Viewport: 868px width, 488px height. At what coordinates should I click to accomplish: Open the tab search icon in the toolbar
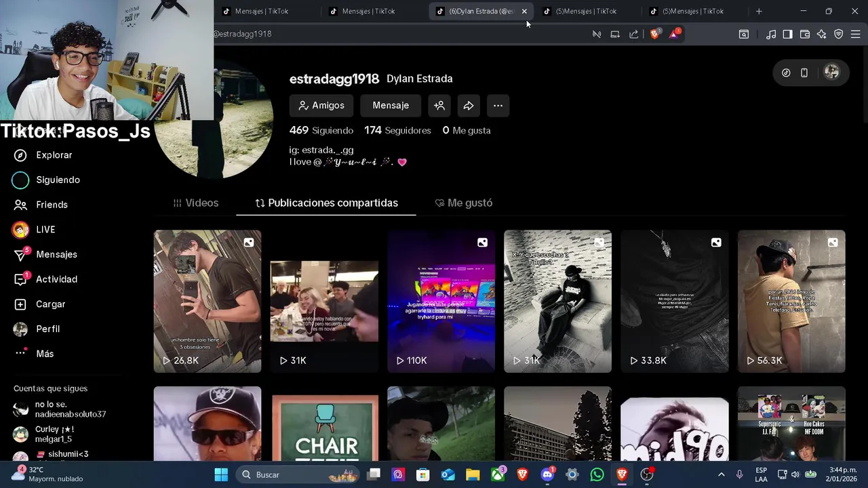click(744, 34)
